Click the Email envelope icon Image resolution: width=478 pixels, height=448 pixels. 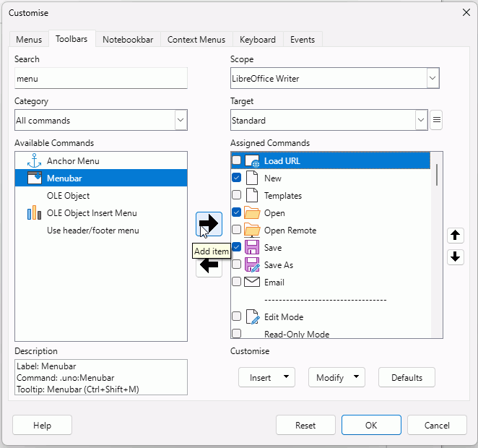click(x=251, y=283)
